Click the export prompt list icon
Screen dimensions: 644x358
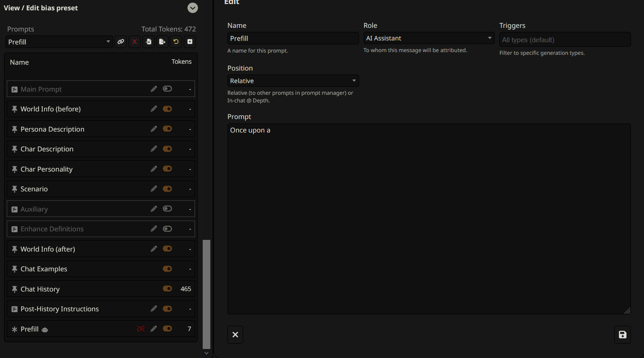point(162,42)
